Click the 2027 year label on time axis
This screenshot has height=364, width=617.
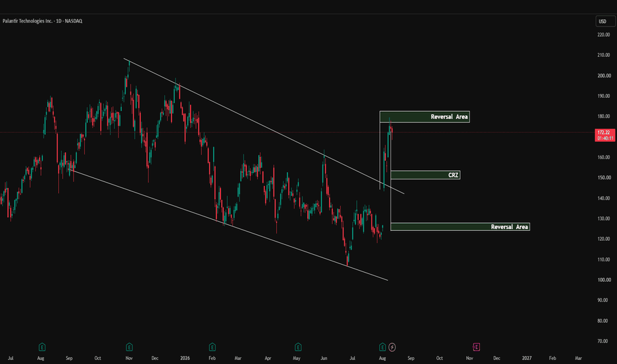point(527,358)
